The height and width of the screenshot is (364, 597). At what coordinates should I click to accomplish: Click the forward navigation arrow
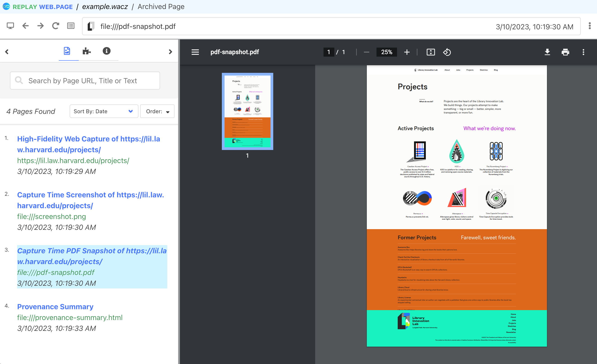click(x=40, y=26)
